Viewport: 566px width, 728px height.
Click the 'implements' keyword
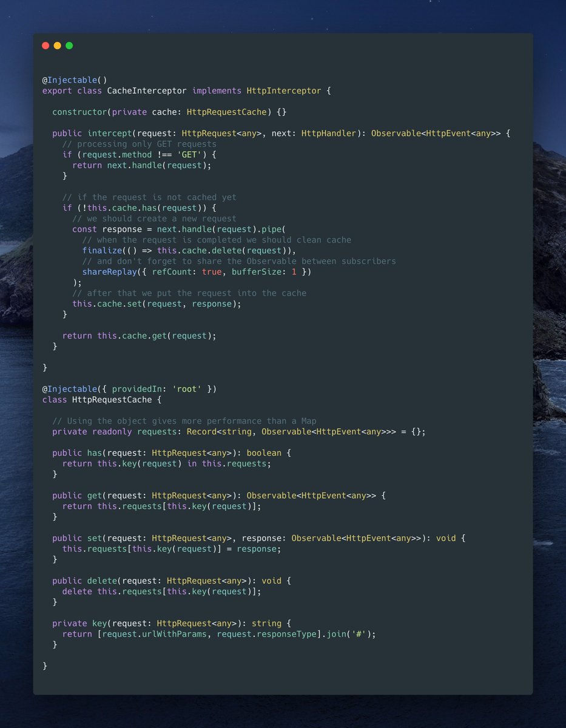(x=217, y=90)
